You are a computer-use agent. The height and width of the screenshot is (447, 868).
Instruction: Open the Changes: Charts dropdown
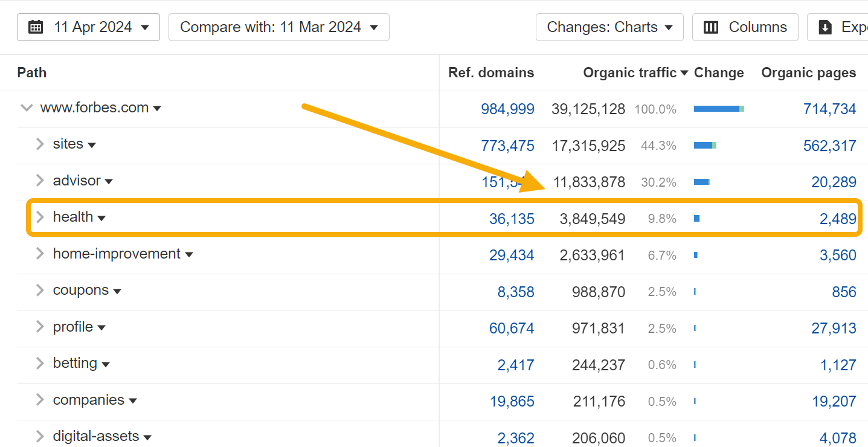tap(609, 27)
